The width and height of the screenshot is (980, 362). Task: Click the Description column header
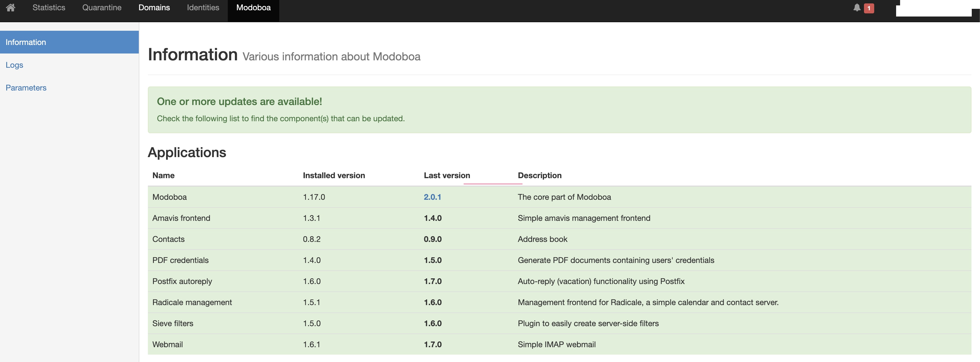pos(539,176)
